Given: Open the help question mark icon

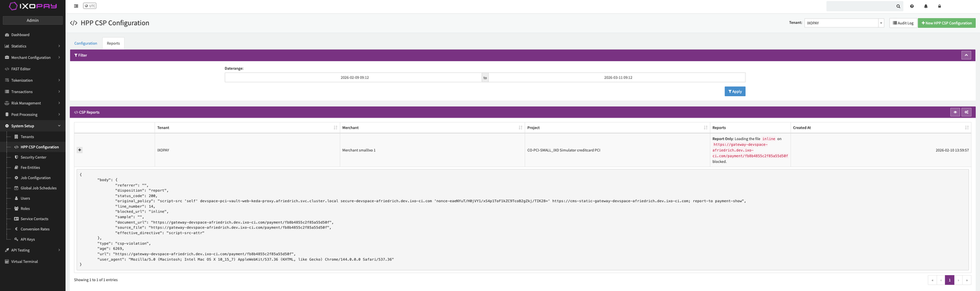Looking at the screenshot, I should click(912, 6).
